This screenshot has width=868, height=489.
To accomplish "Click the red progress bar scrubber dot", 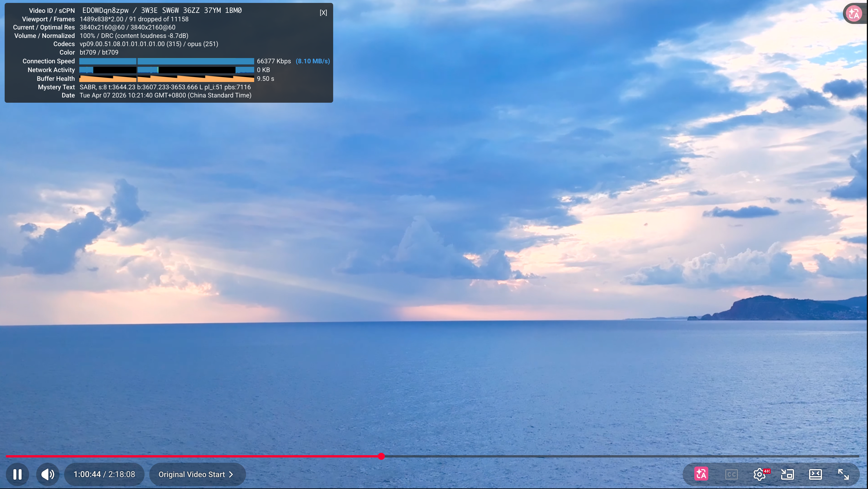I will click(x=381, y=456).
